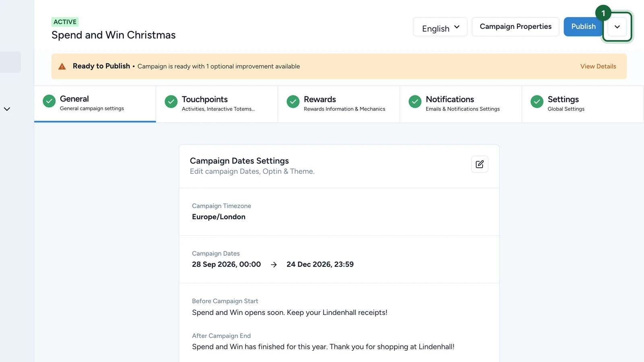The image size is (644, 362).
Task: Click the Spend and Win Christmas title
Action: pyautogui.click(x=114, y=35)
